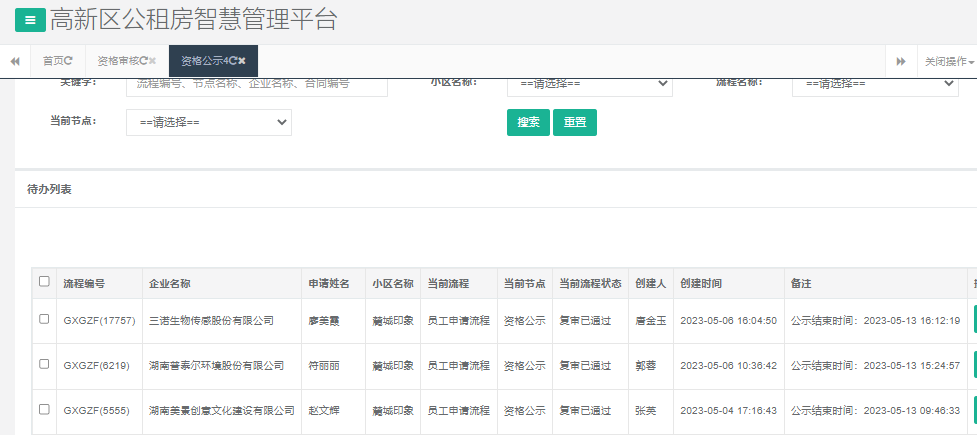Close the 资格公示4 tab
This screenshot has width=977, height=435.
coord(242,61)
